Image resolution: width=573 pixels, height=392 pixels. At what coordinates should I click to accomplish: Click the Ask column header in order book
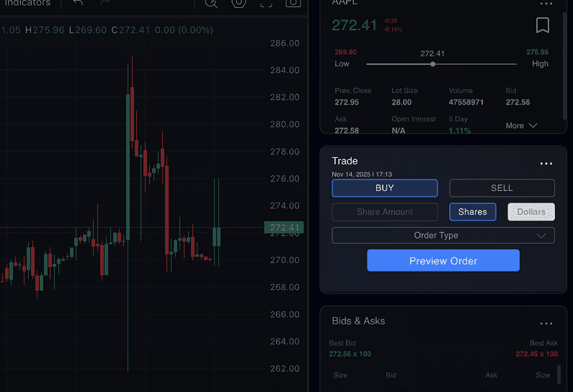pos(491,375)
